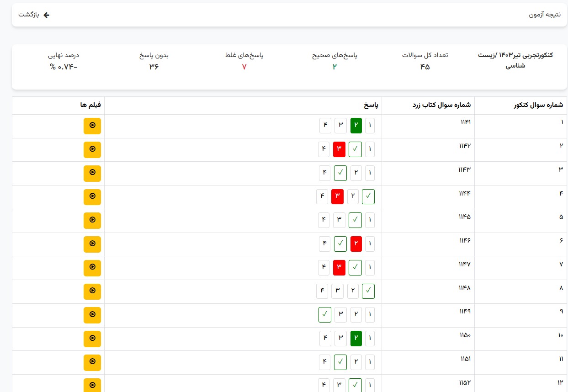The height and width of the screenshot is (392, 568).
Task: Select the green option 2 in question 1
Action: coord(356,126)
